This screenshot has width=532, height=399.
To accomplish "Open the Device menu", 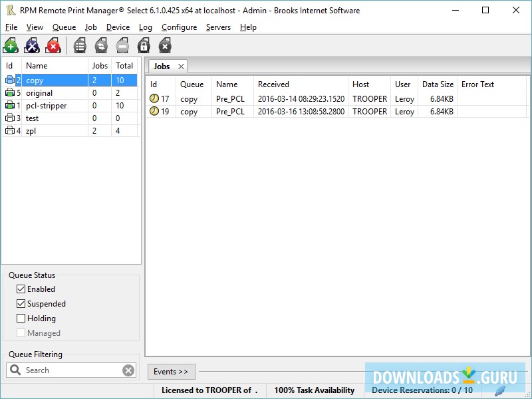I will (118, 27).
